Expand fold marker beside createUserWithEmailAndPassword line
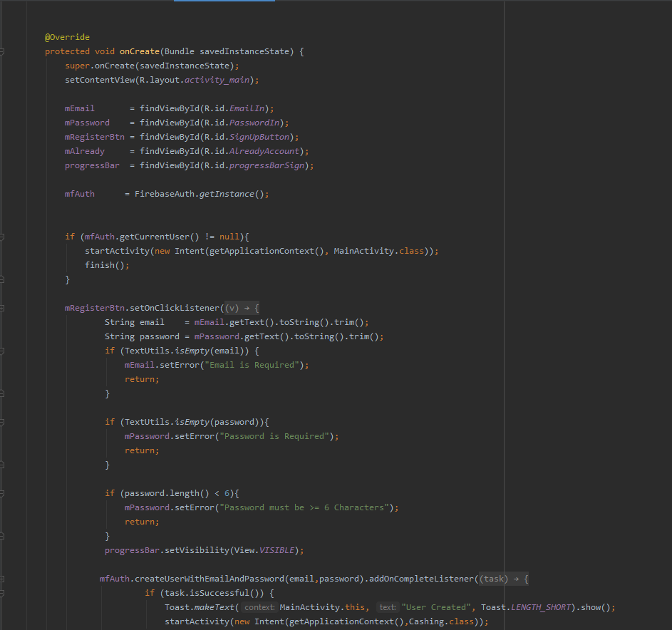The height and width of the screenshot is (630, 672). click(1, 579)
